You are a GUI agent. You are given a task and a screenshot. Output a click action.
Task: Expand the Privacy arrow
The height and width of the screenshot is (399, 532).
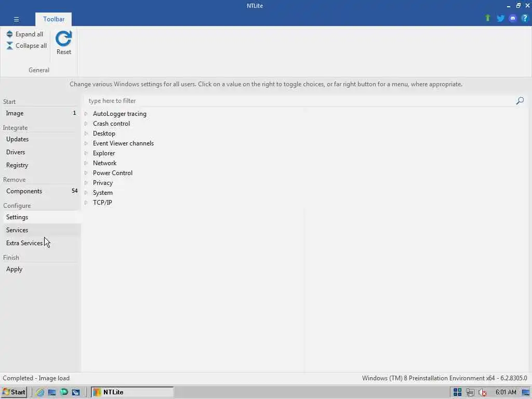tap(86, 182)
